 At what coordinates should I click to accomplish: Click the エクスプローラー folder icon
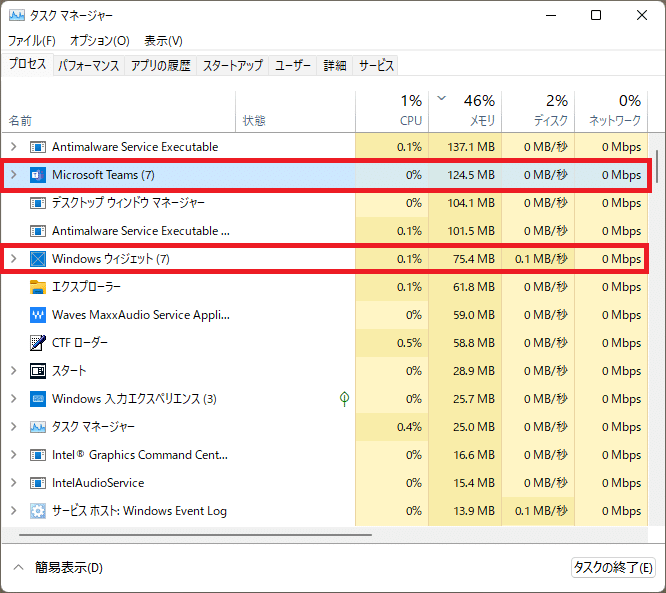tap(38, 287)
